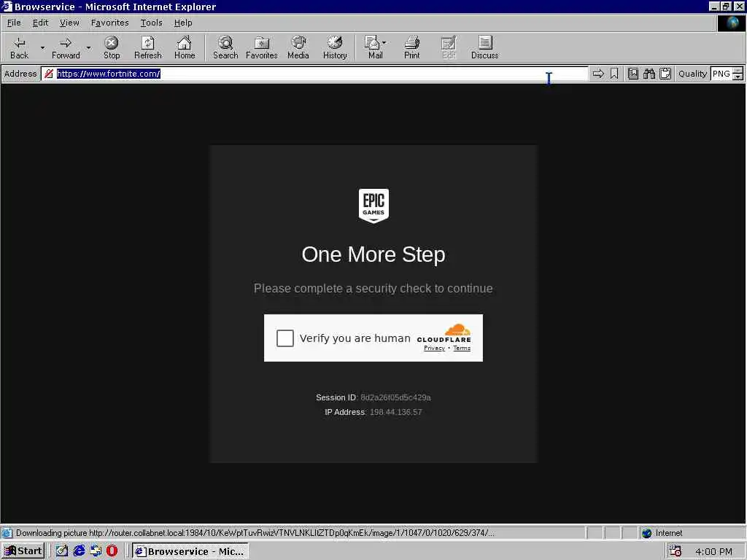This screenshot has width=747, height=560.
Task: Launch Opera from quick launch
Action: [x=112, y=551]
